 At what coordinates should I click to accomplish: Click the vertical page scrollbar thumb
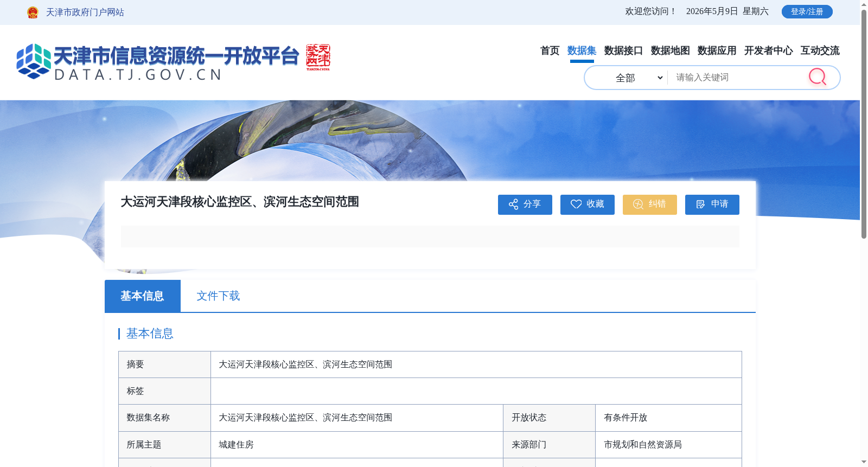click(x=864, y=124)
